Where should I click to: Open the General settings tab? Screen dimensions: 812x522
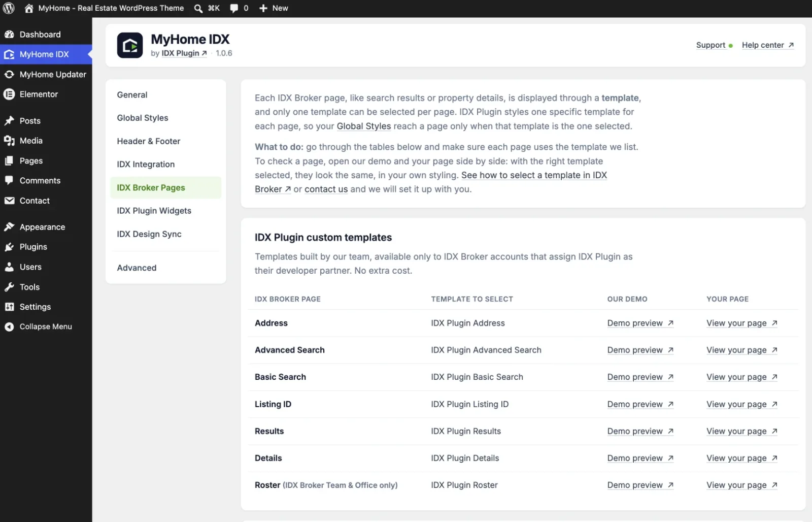(x=165, y=95)
